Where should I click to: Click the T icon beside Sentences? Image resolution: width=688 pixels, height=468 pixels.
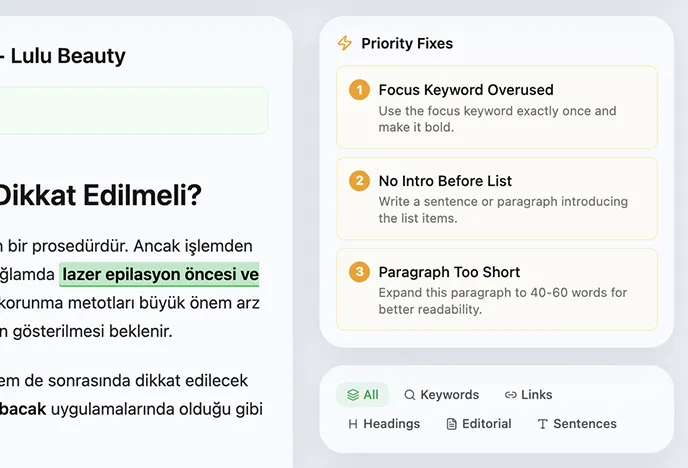tap(542, 424)
